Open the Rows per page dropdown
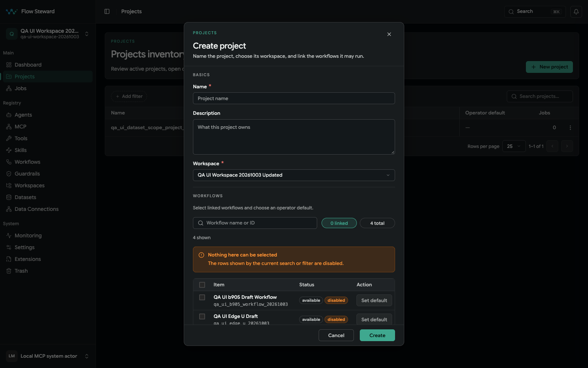Image resolution: width=588 pixels, height=368 pixels. [514, 146]
